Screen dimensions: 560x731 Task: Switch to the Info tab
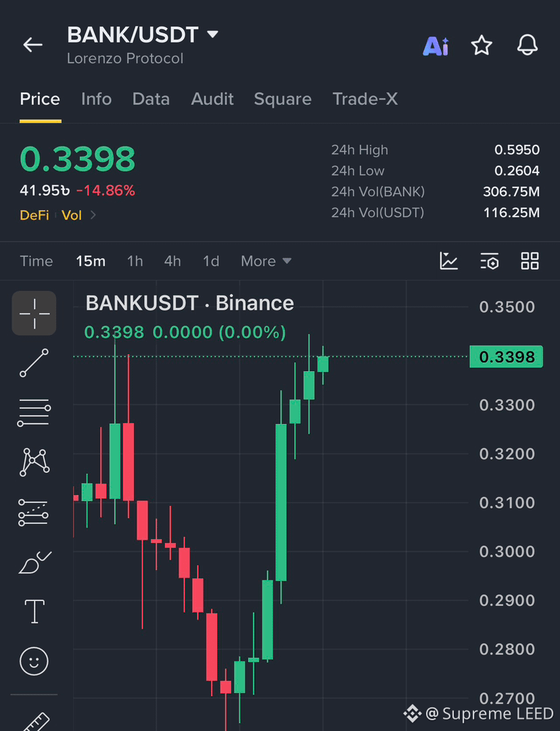click(x=96, y=99)
